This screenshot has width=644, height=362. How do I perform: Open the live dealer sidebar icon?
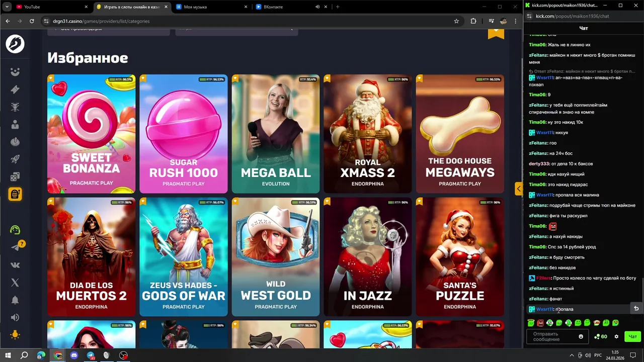15,124
